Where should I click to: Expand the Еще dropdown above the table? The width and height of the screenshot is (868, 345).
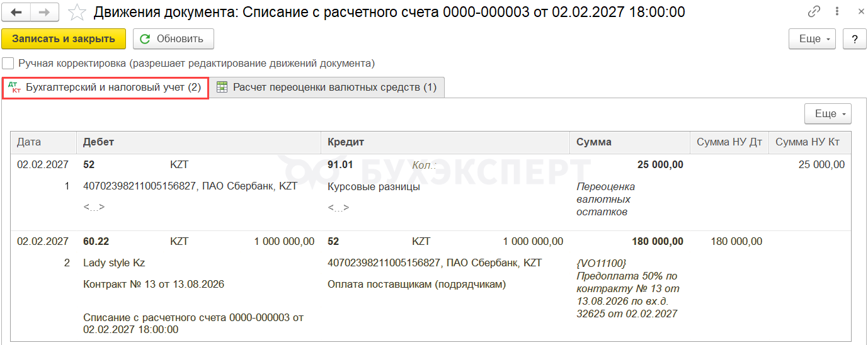828,114
